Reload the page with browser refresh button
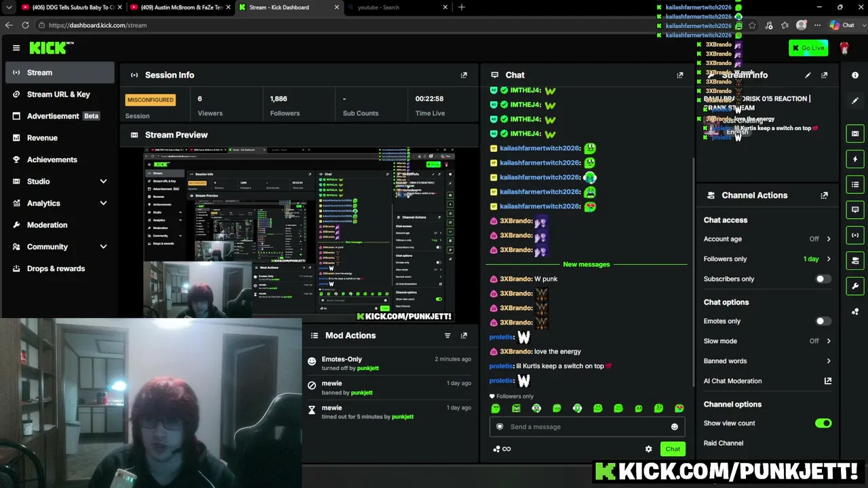This screenshot has height=488, width=868. 25,25
